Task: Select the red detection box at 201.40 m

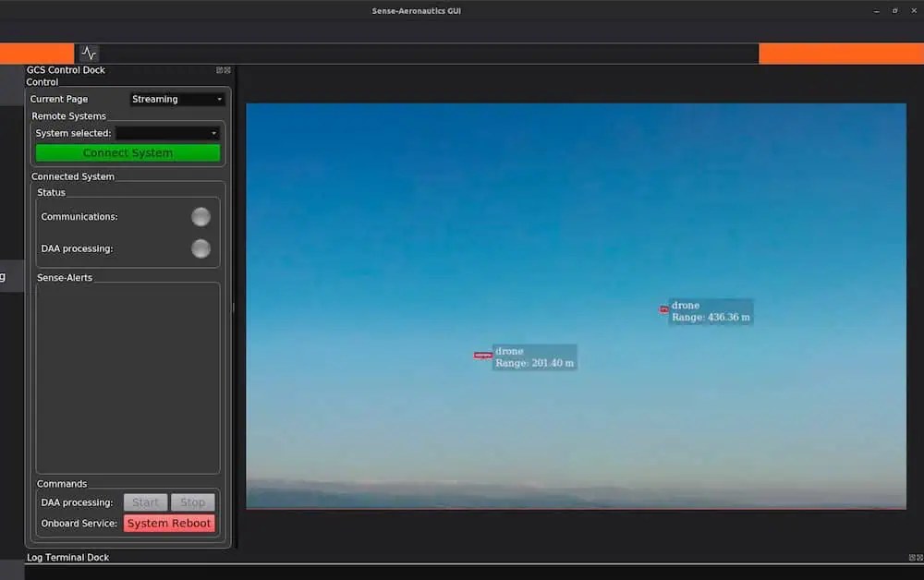Action: tap(482, 356)
